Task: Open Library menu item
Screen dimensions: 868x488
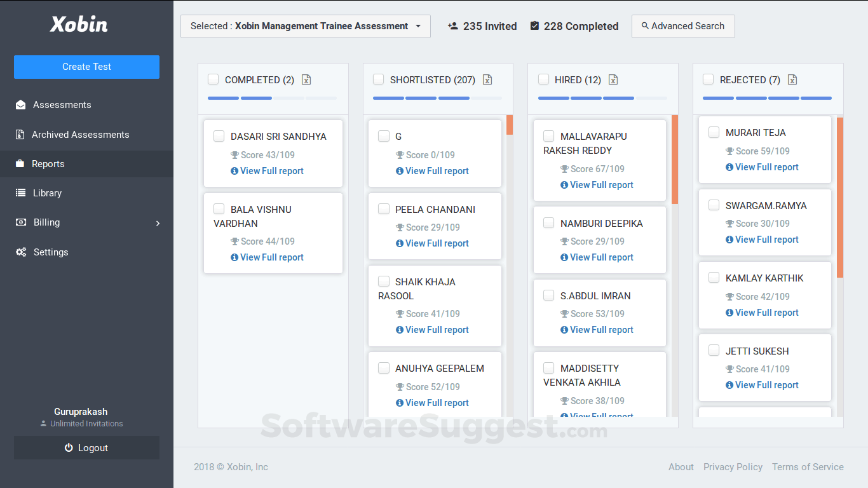Action: (86, 193)
